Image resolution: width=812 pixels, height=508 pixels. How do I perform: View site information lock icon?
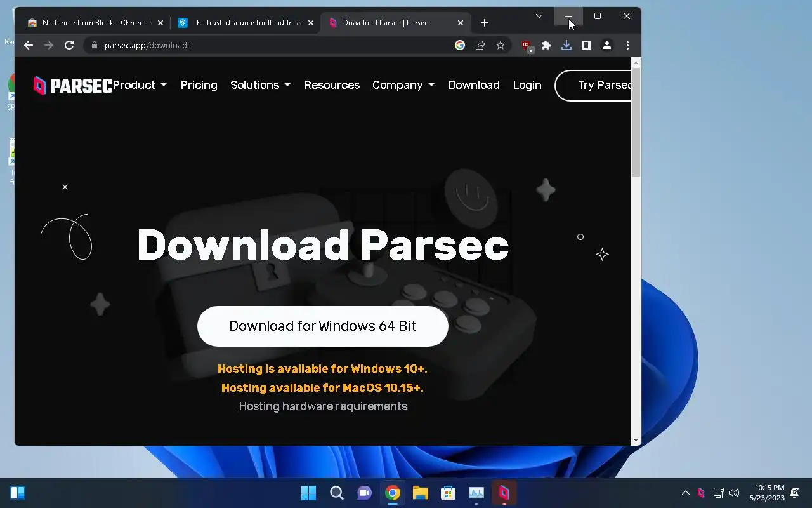[95, 45]
